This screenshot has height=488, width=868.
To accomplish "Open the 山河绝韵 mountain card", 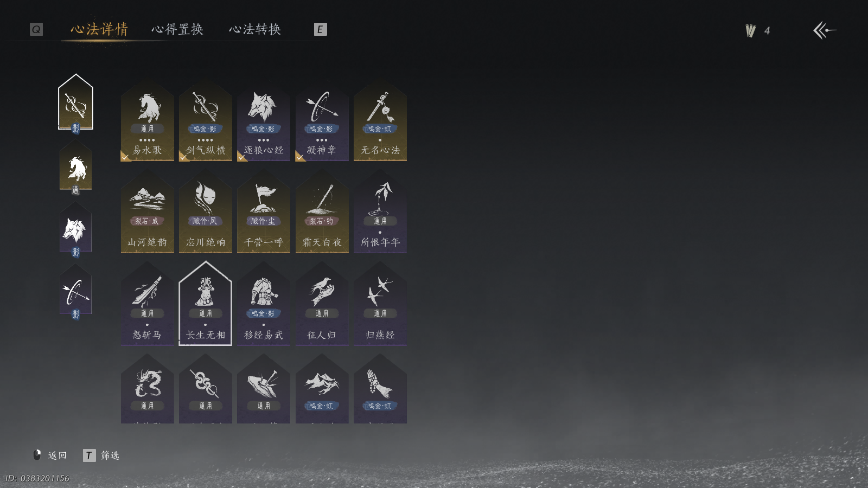I will [x=147, y=213].
